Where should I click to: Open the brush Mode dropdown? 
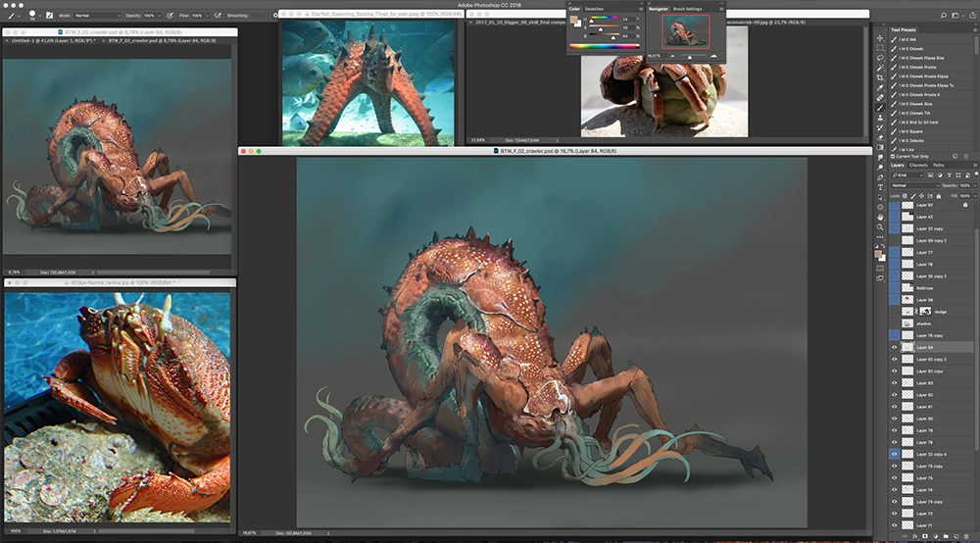click(97, 15)
